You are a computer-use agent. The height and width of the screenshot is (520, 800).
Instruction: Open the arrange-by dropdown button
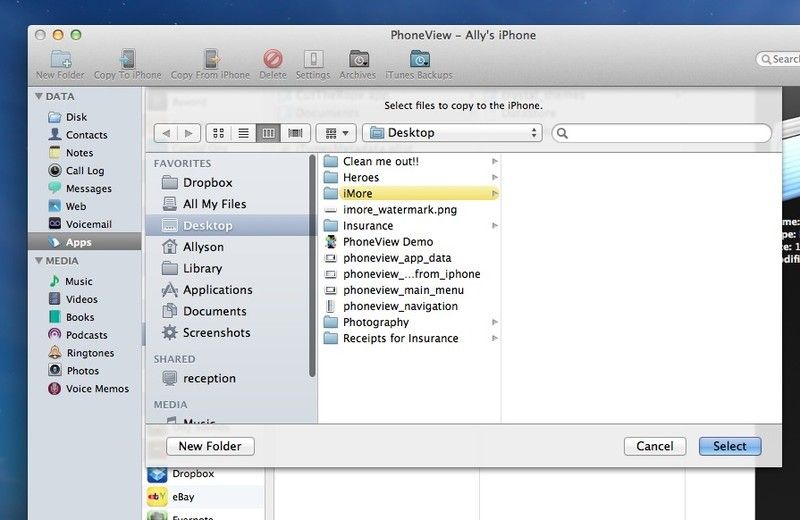pyautogui.click(x=336, y=133)
